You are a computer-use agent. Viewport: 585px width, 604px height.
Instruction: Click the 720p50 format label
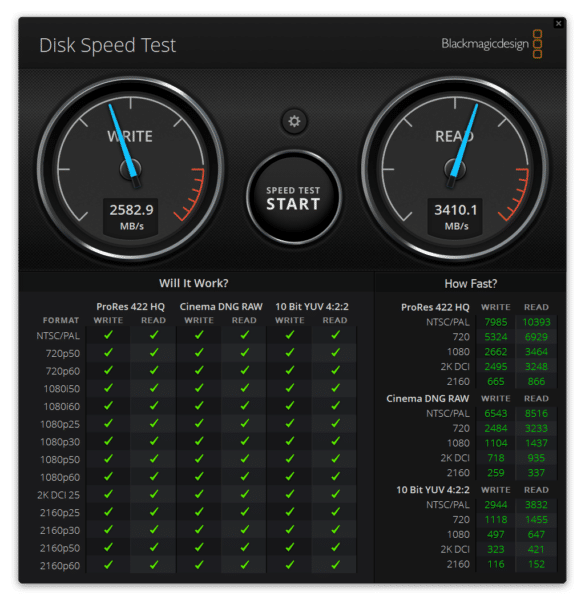[63, 354]
